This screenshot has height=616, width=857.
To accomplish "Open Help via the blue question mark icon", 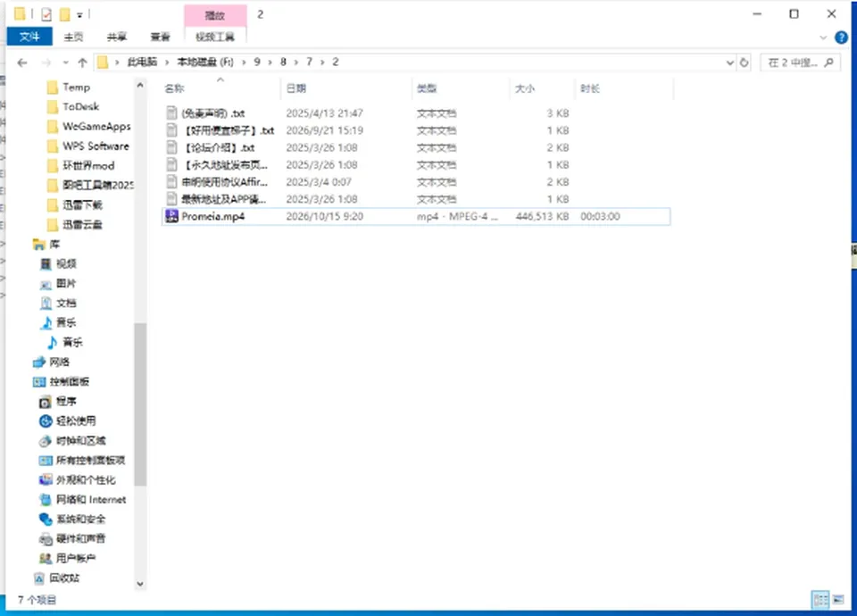I will pos(841,37).
